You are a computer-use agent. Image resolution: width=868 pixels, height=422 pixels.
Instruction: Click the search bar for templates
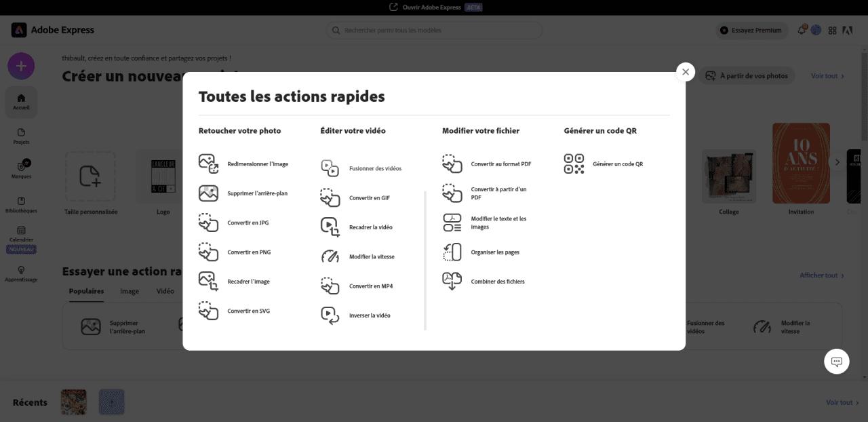click(434, 30)
